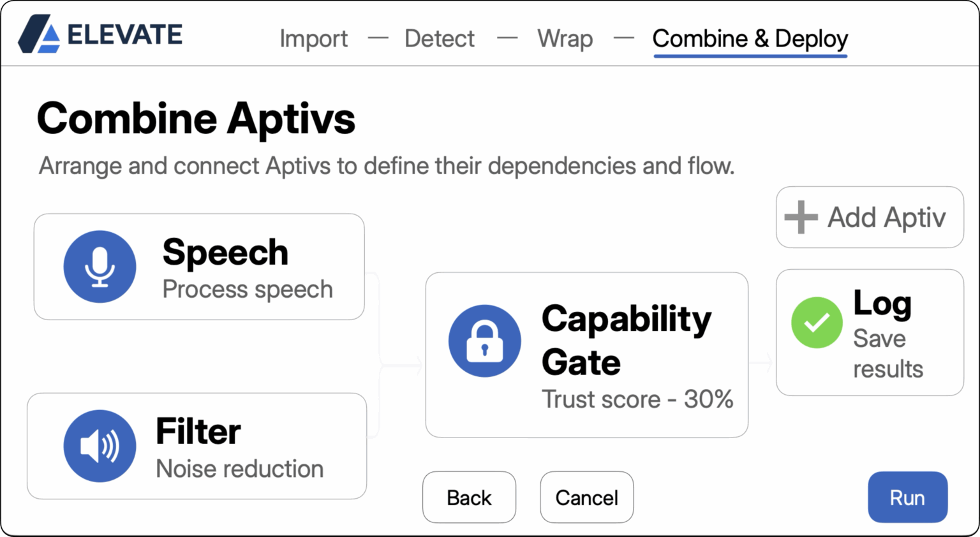Screen dimensions: 980x537
Task: Go to the Wrap step
Action: click(x=565, y=39)
